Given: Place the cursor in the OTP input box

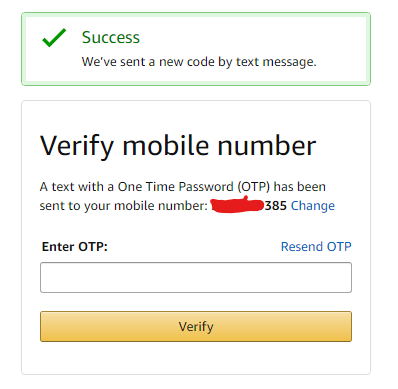Looking at the screenshot, I should (196, 277).
